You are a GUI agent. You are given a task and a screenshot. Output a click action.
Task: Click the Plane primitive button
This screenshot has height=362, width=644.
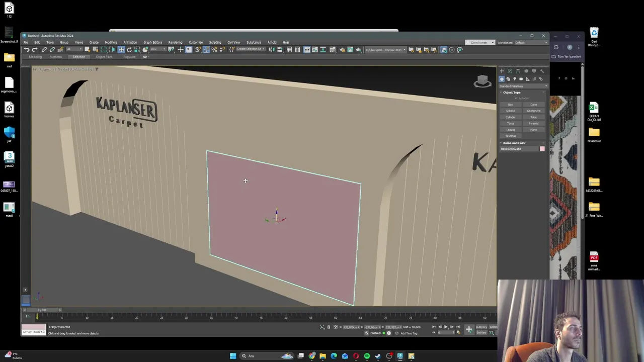click(x=534, y=130)
